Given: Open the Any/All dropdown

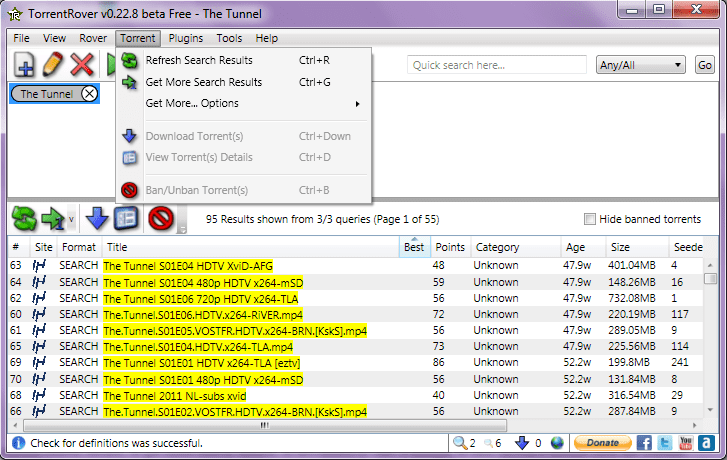Looking at the screenshot, I should [x=640, y=65].
